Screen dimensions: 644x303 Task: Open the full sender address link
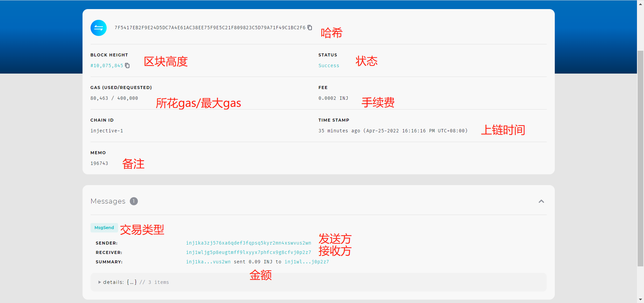[x=249, y=243]
